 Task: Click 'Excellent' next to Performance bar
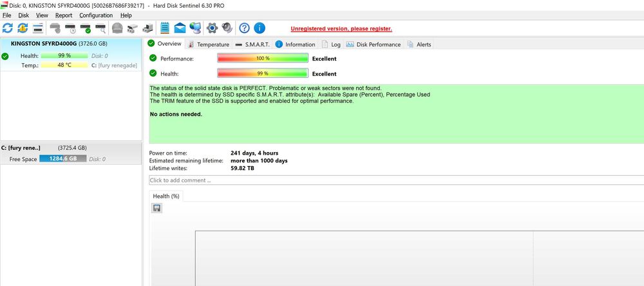tap(324, 59)
